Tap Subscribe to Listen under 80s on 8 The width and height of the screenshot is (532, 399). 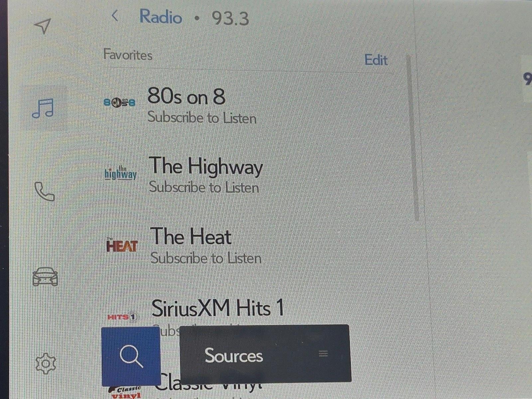pyautogui.click(x=202, y=118)
